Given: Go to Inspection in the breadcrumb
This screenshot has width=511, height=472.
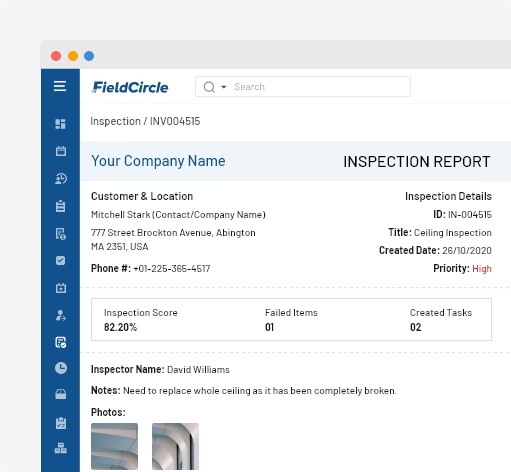Looking at the screenshot, I should (x=115, y=121).
